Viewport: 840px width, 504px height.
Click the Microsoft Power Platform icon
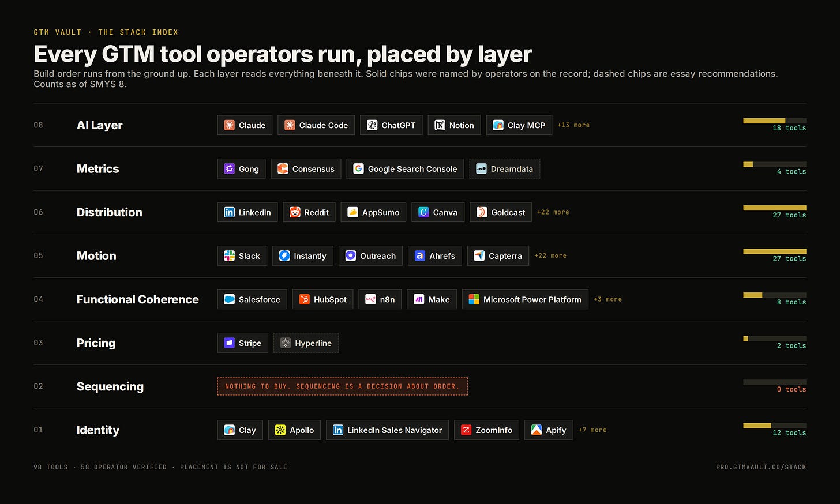tap(474, 299)
